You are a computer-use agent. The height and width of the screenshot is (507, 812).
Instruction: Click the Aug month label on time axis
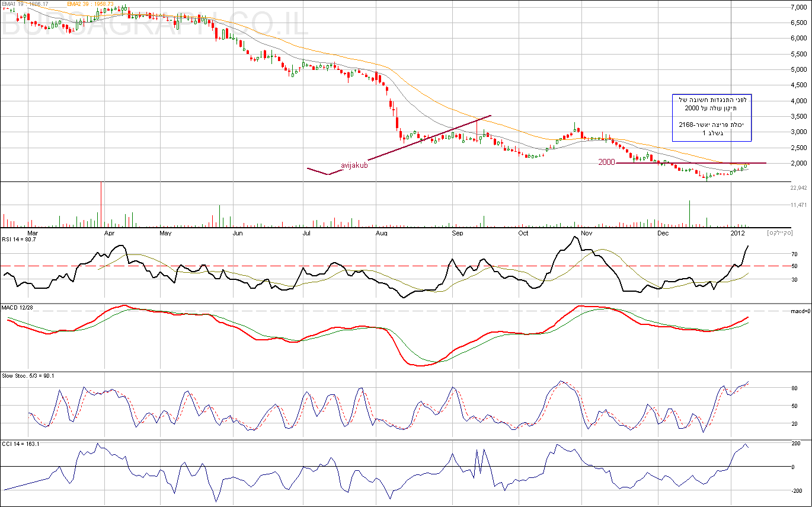click(x=382, y=234)
